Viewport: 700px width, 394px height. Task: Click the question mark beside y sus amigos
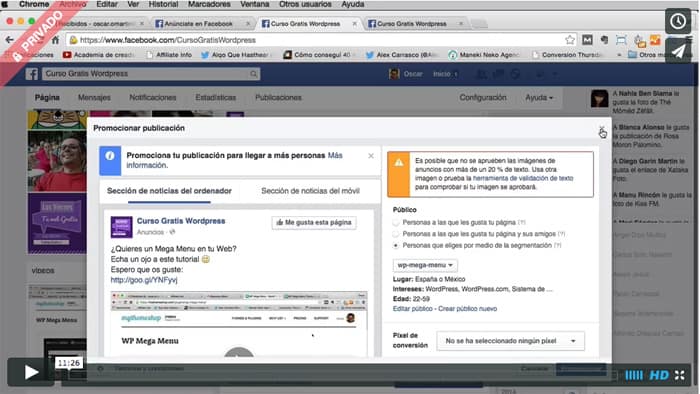562,234
